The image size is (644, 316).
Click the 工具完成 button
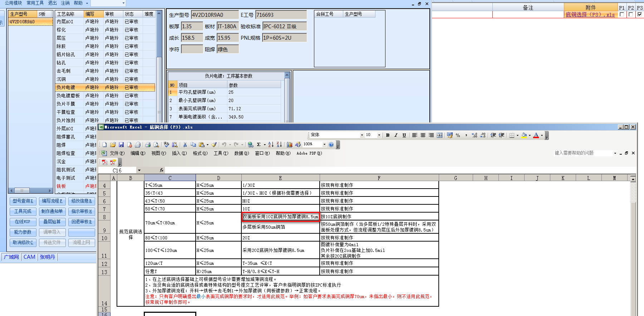[23, 212]
